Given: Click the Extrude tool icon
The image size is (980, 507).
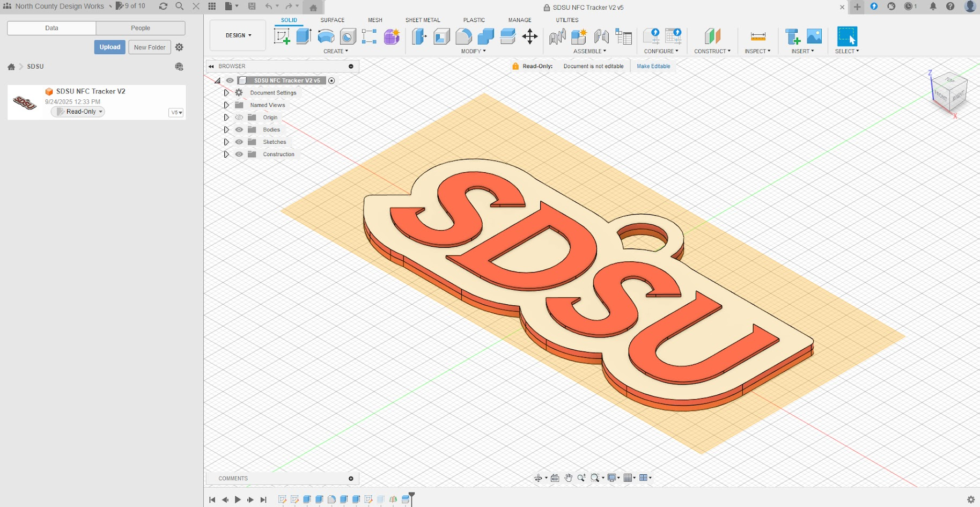Looking at the screenshot, I should pos(304,36).
